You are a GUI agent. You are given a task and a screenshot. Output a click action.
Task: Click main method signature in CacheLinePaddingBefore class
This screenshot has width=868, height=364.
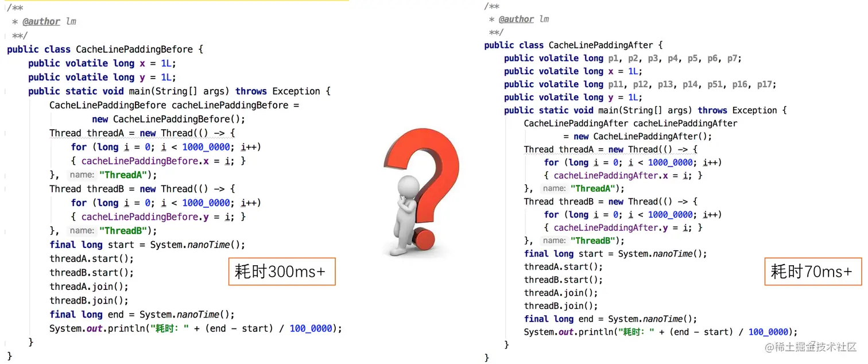click(180, 91)
